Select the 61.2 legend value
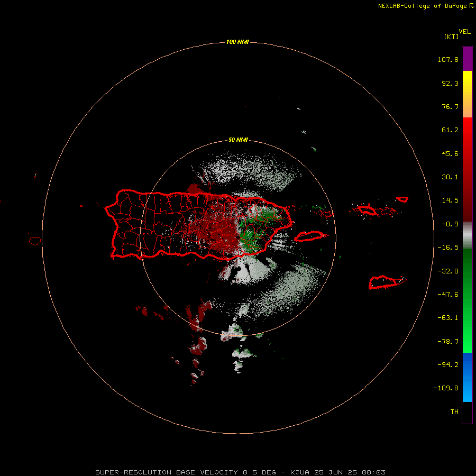 (x=450, y=130)
